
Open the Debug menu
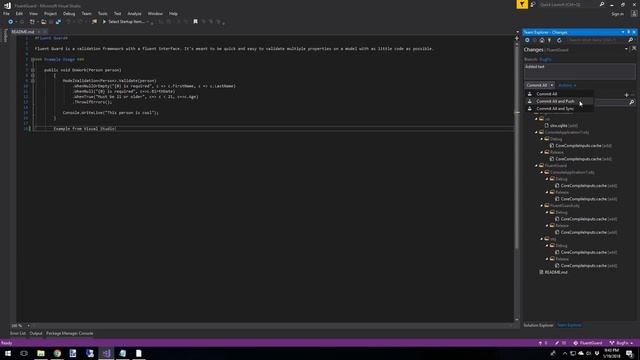[x=69, y=13]
